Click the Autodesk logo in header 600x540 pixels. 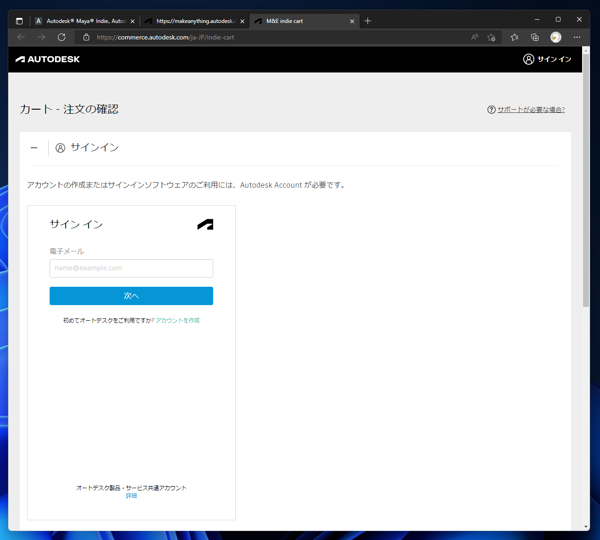click(x=48, y=59)
